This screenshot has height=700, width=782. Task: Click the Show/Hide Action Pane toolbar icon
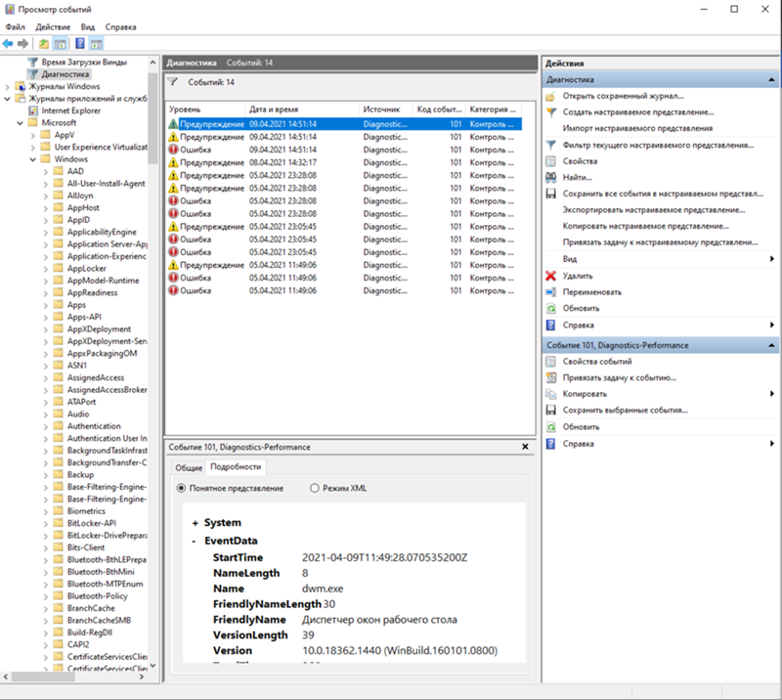point(96,44)
